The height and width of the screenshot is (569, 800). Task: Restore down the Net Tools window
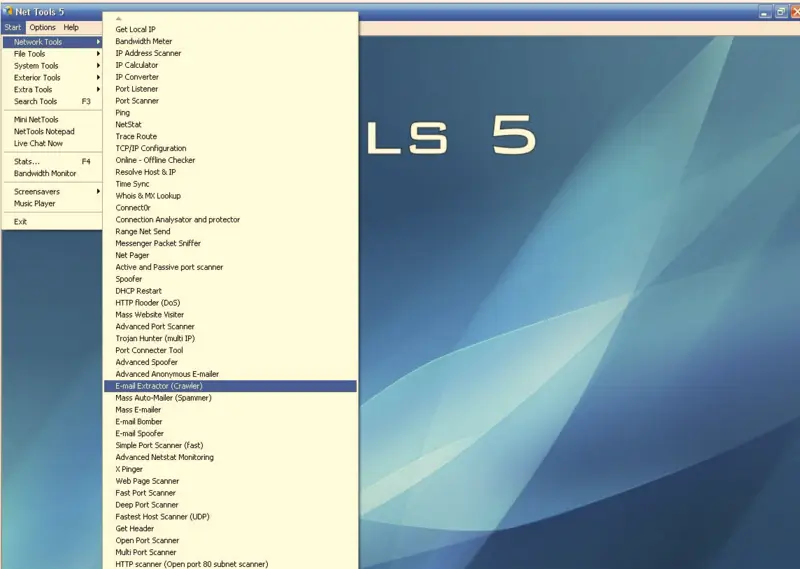pyautogui.click(x=780, y=12)
